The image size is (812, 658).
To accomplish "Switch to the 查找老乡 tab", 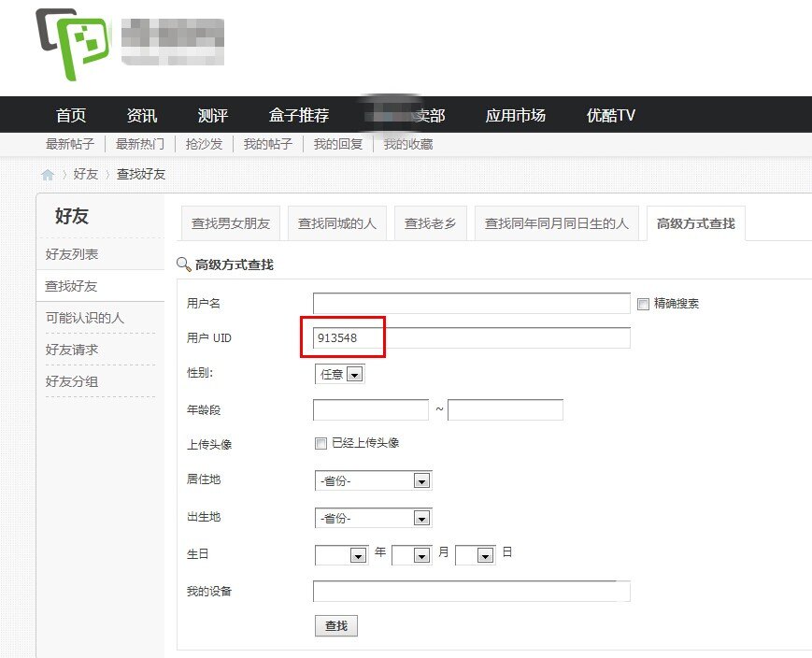I will pos(431,222).
